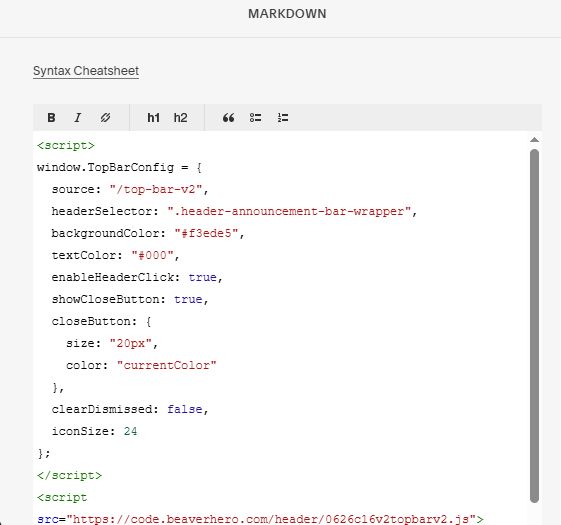Insert a link using the link icon
The width and height of the screenshot is (561, 525).
(x=105, y=118)
